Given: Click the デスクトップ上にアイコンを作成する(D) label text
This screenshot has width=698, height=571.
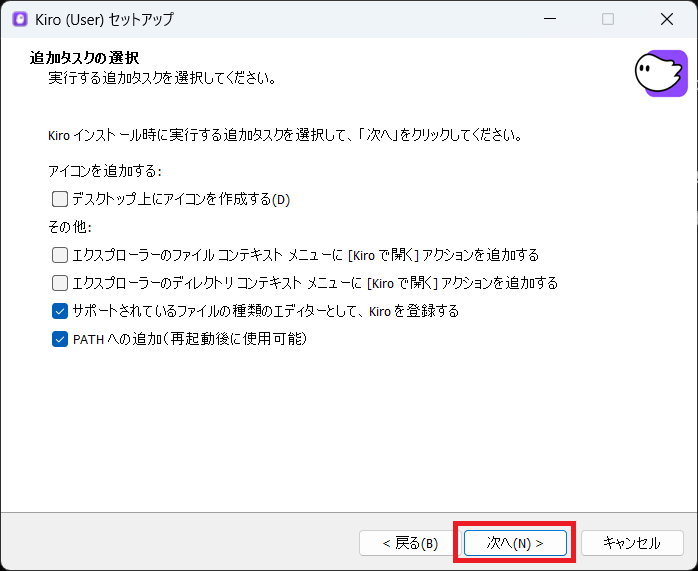Looking at the screenshot, I should pyautogui.click(x=181, y=199).
